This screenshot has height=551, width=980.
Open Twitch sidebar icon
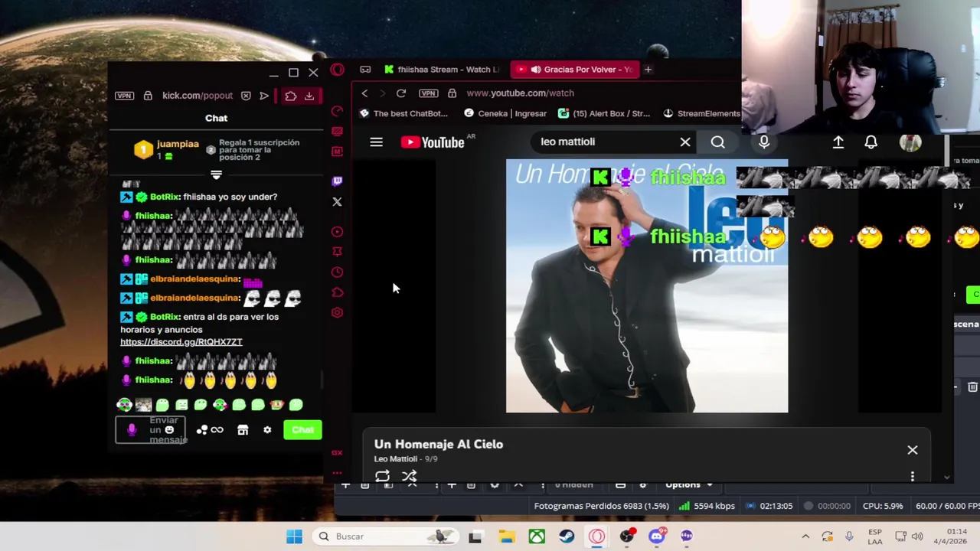click(x=337, y=181)
